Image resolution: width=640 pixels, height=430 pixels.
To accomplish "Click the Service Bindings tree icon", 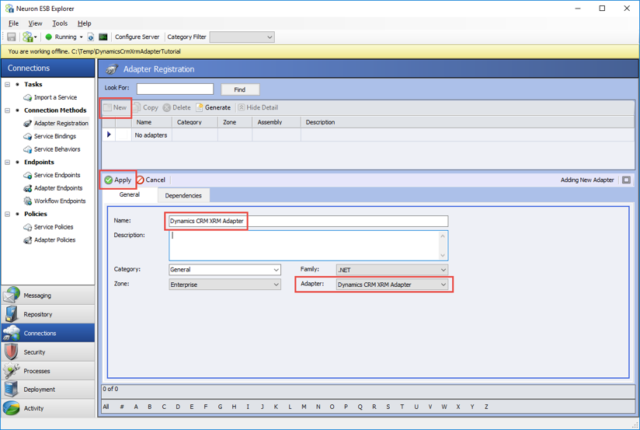I will coord(28,136).
